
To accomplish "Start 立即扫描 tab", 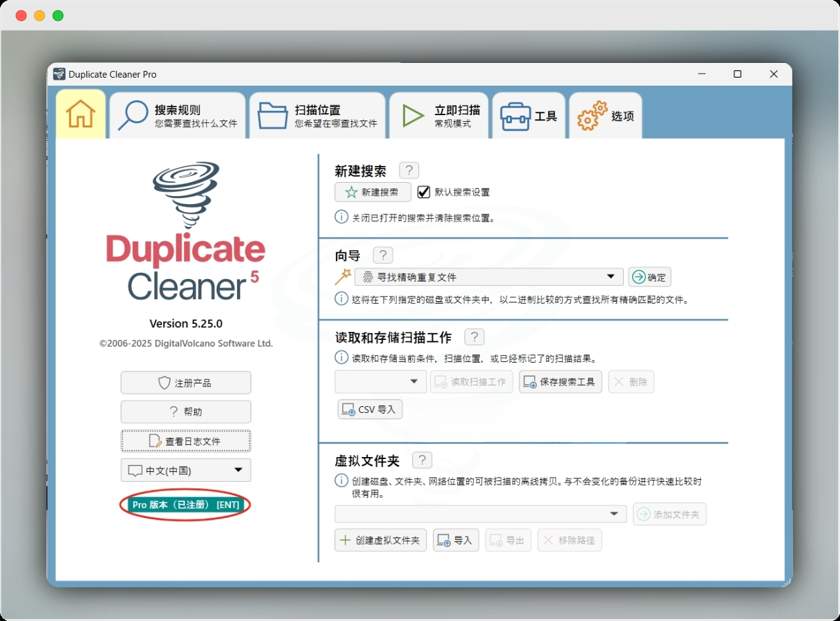I will click(x=439, y=115).
